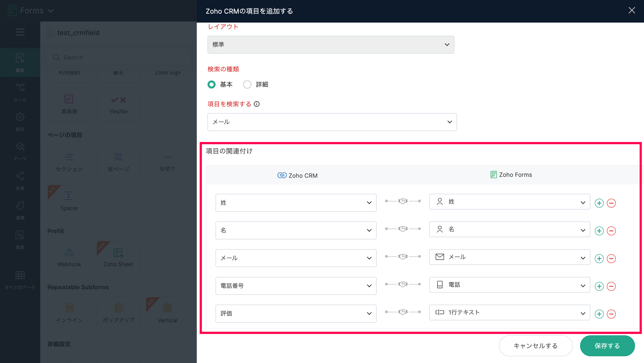Add a mapping after the 電話番号 row
This screenshot has height=363, width=644.
click(599, 286)
